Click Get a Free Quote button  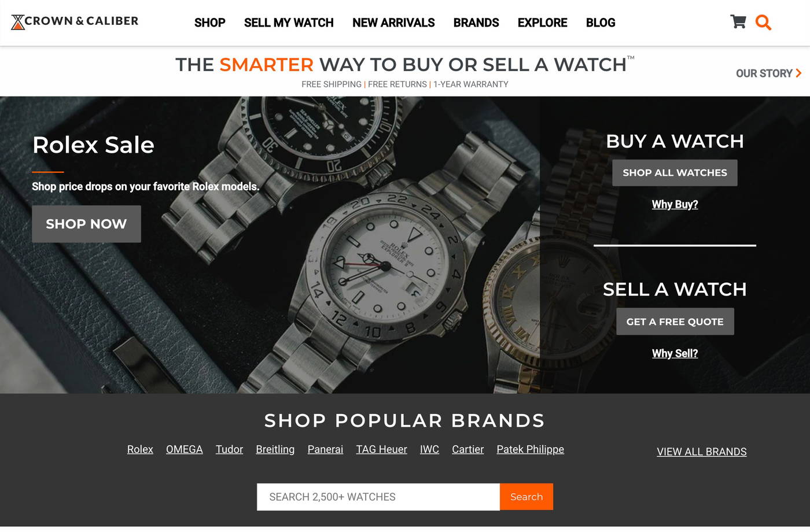point(675,322)
